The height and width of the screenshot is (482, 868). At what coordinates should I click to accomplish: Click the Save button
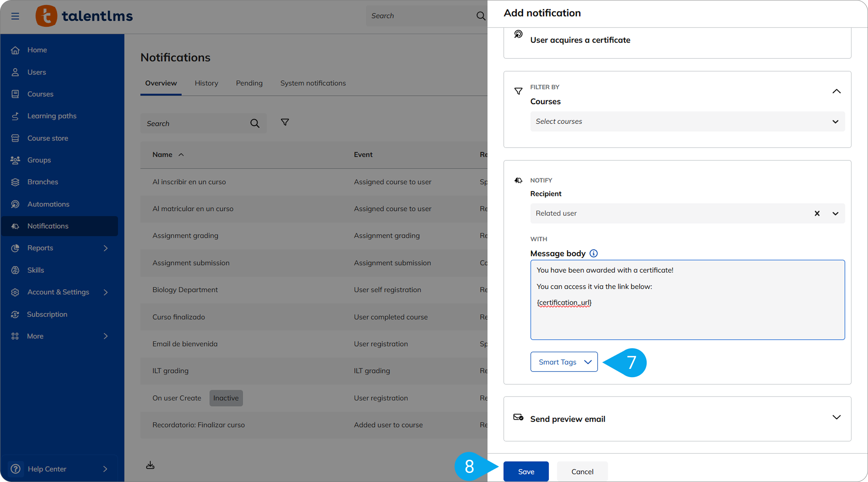pyautogui.click(x=526, y=471)
